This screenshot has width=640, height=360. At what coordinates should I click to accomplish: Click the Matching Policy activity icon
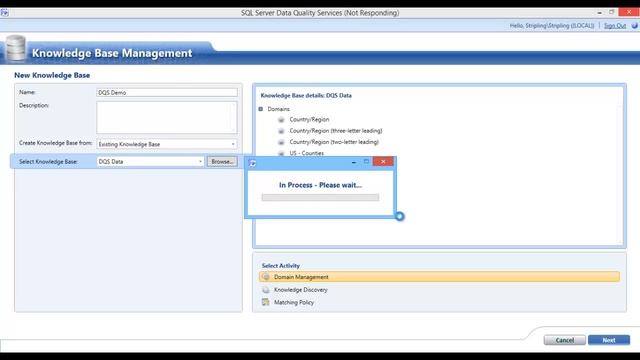click(x=266, y=302)
